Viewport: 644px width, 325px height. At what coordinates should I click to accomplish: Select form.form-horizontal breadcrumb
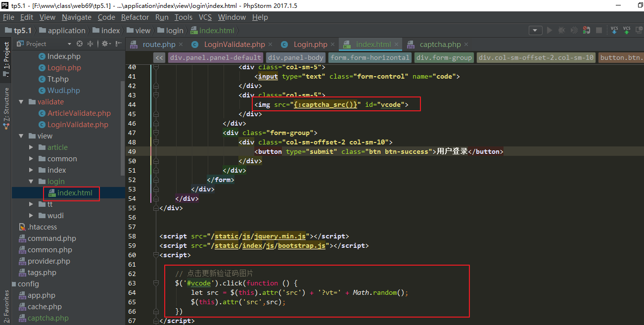tap(370, 57)
